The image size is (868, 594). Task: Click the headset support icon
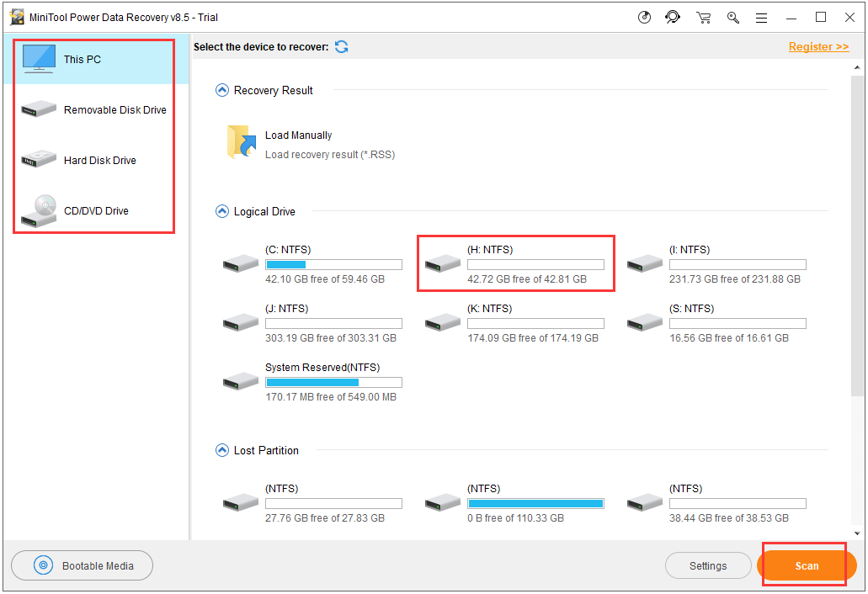coord(673,17)
